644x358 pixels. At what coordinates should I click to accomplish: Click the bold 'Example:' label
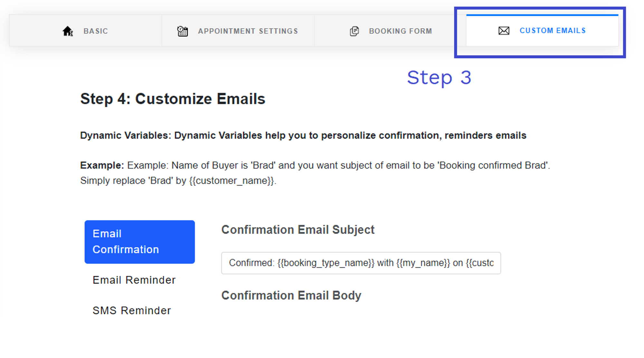click(102, 165)
